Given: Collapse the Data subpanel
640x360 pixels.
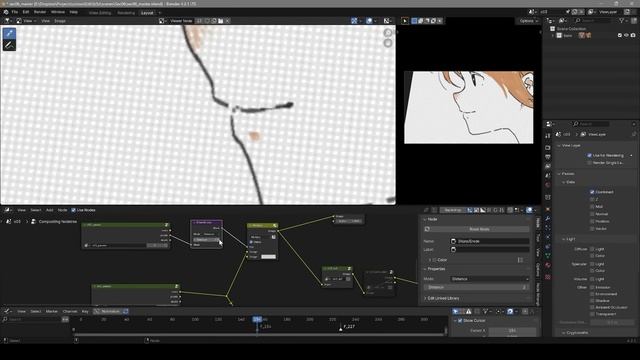Looking at the screenshot, I should point(569,182).
